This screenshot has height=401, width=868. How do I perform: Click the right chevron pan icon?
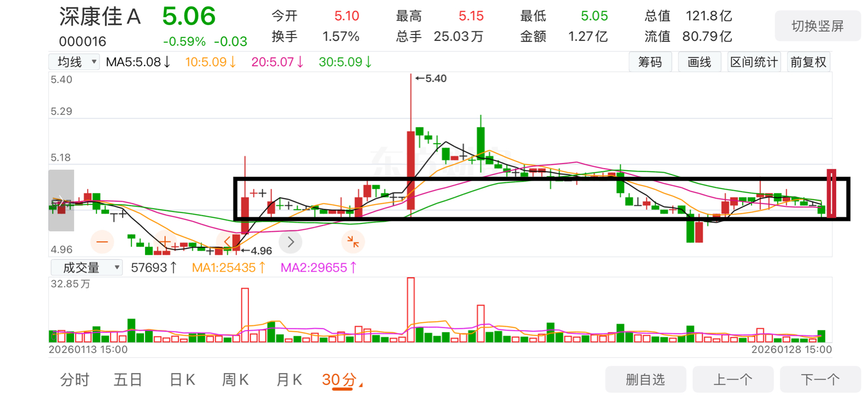[x=291, y=242]
